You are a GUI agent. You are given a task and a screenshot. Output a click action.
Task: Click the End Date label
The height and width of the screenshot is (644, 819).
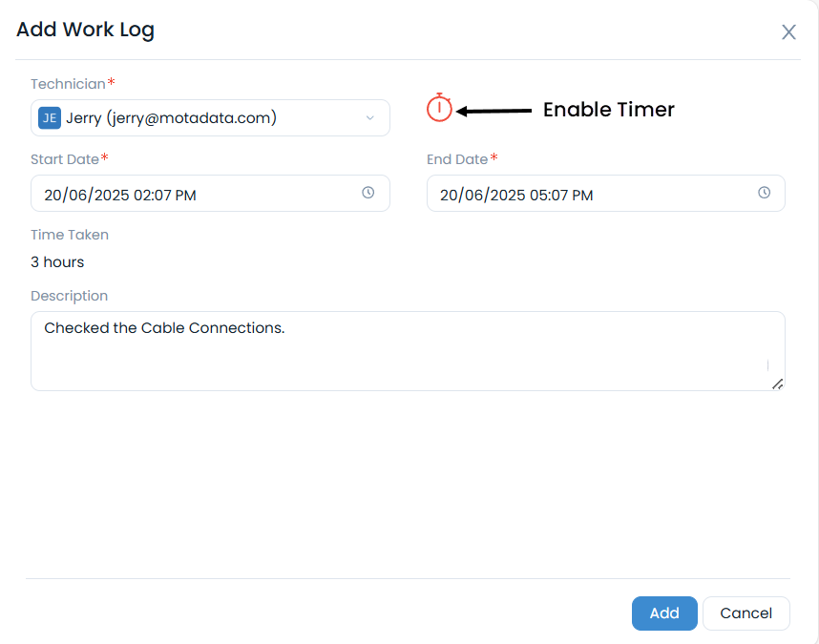(x=457, y=158)
